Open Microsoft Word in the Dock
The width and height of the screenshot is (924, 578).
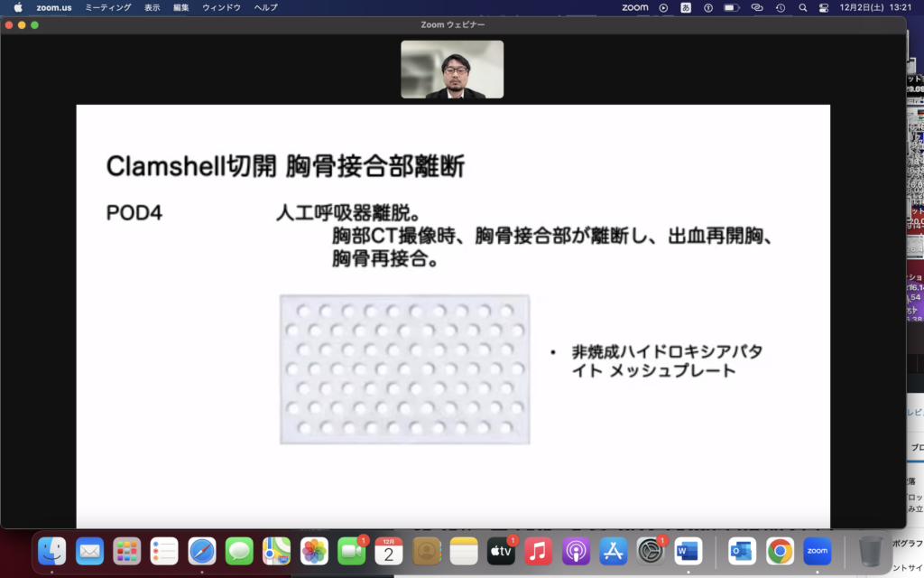pyautogui.click(x=688, y=550)
